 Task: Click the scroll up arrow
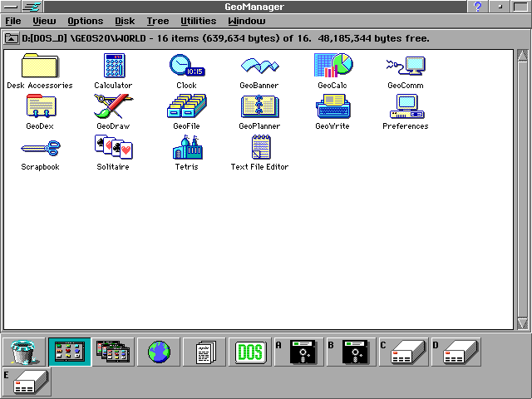click(x=523, y=56)
